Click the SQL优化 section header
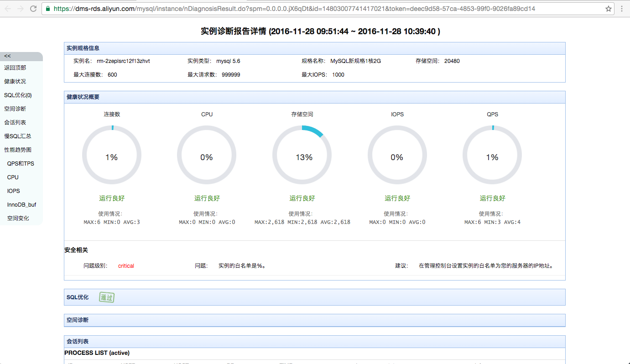This screenshot has height=364, width=630. tap(315, 297)
